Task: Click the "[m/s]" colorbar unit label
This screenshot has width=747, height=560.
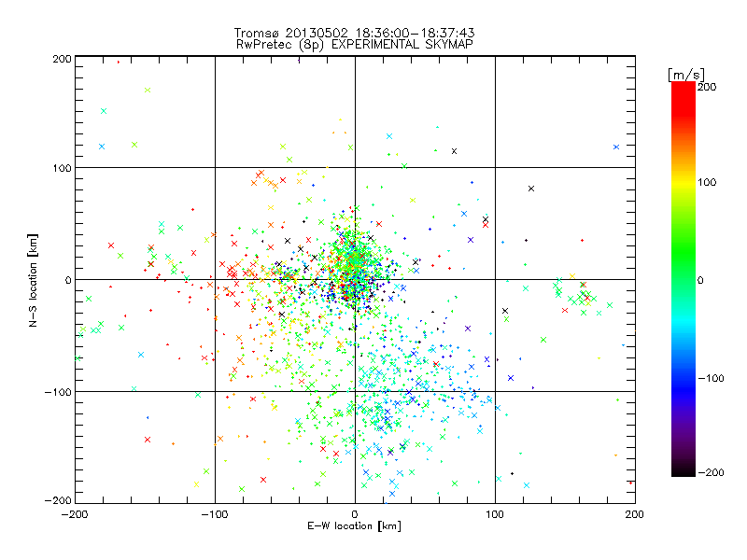Action: coord(686,75)
